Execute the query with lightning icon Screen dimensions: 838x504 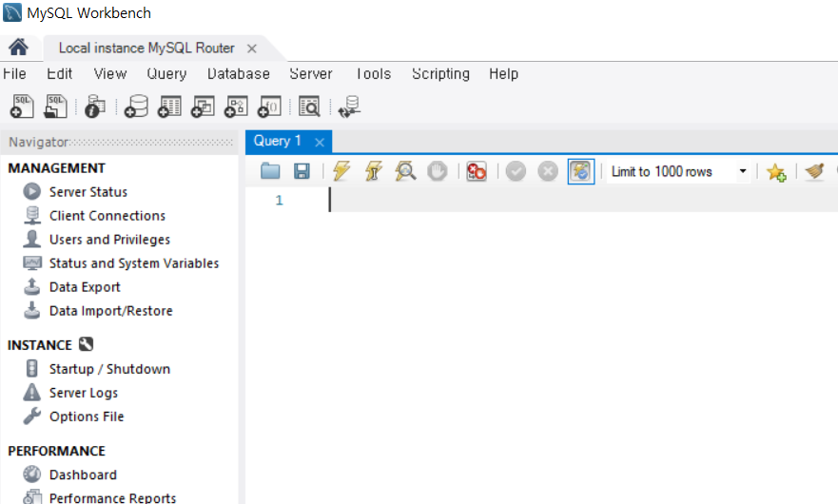[x=341, y=171]
